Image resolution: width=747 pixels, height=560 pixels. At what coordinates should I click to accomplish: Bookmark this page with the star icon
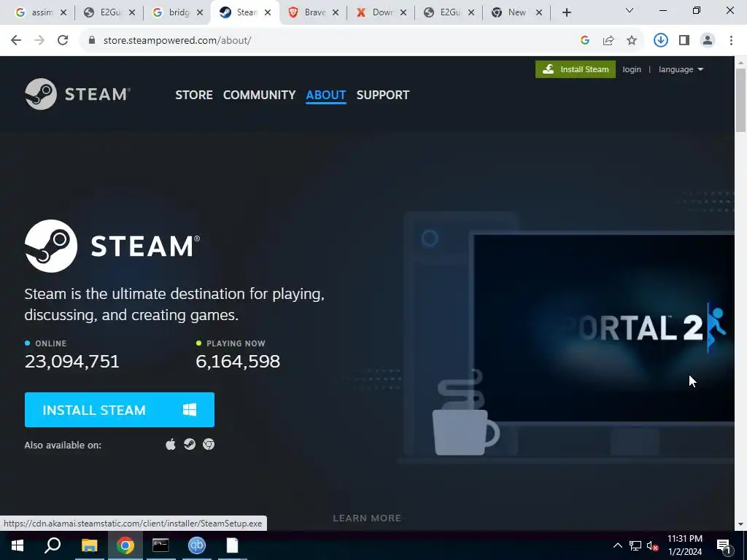[632, 41]
